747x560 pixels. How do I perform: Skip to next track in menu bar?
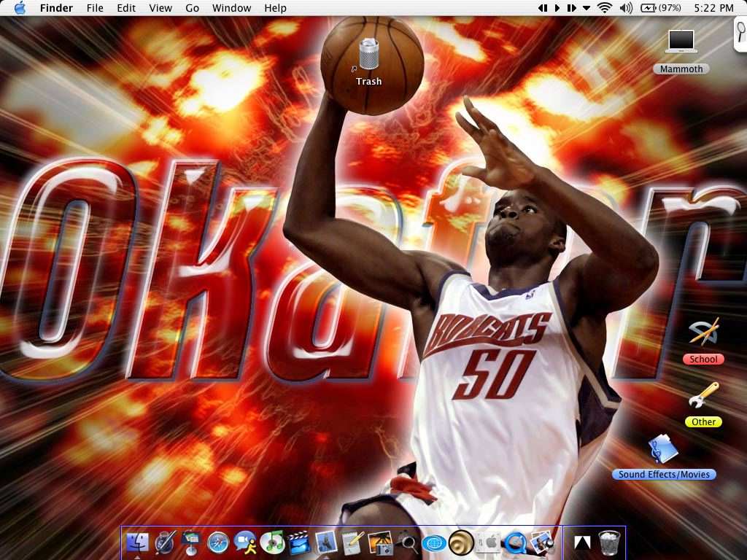coord(571,7)
